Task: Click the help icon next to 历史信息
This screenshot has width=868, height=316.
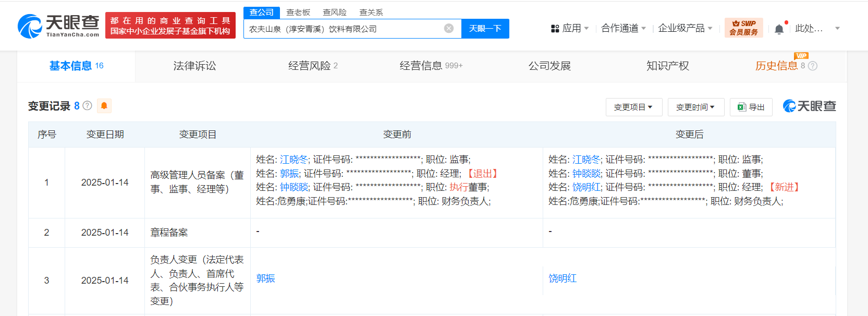Action: (x=813, y=66)
